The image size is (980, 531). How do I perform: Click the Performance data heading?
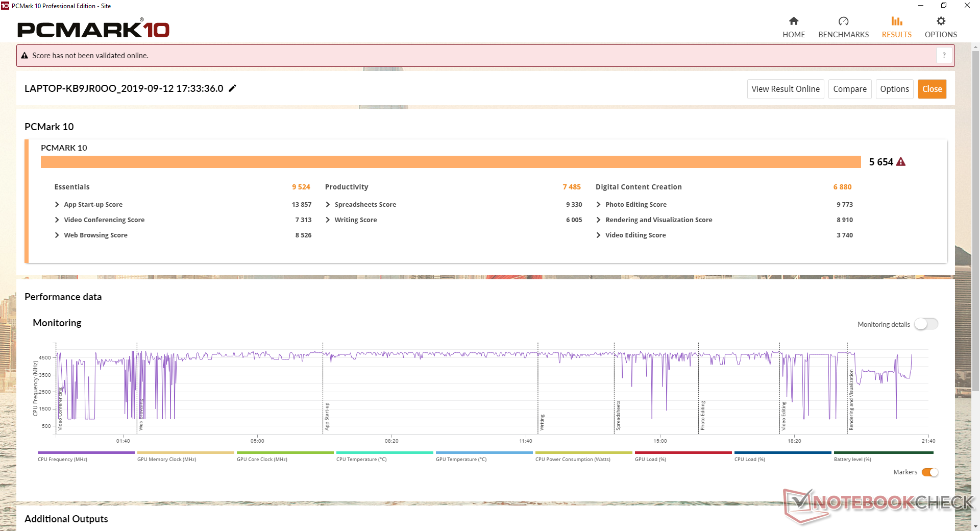(63, 297)
